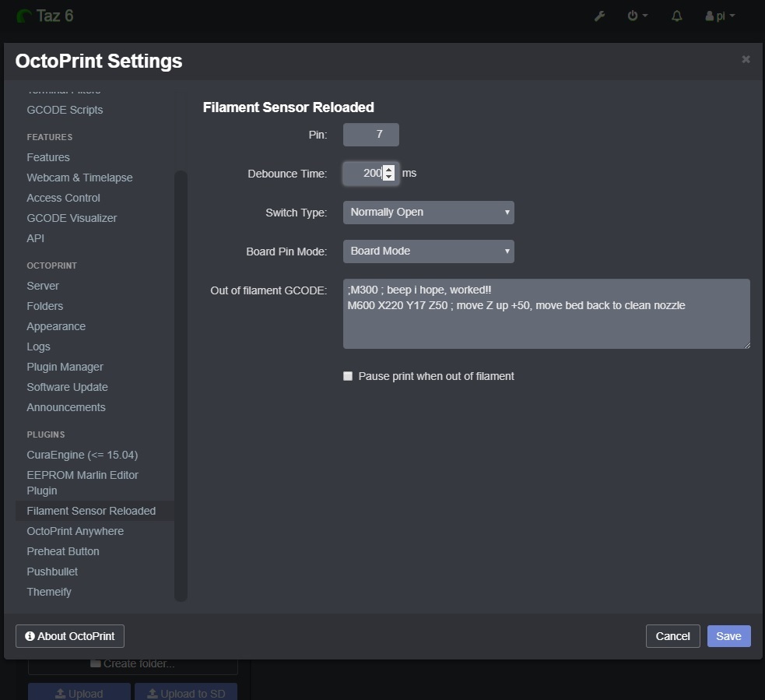
Task: Click the Out of filament GCODE textarea
Action: tap(546, 314)
